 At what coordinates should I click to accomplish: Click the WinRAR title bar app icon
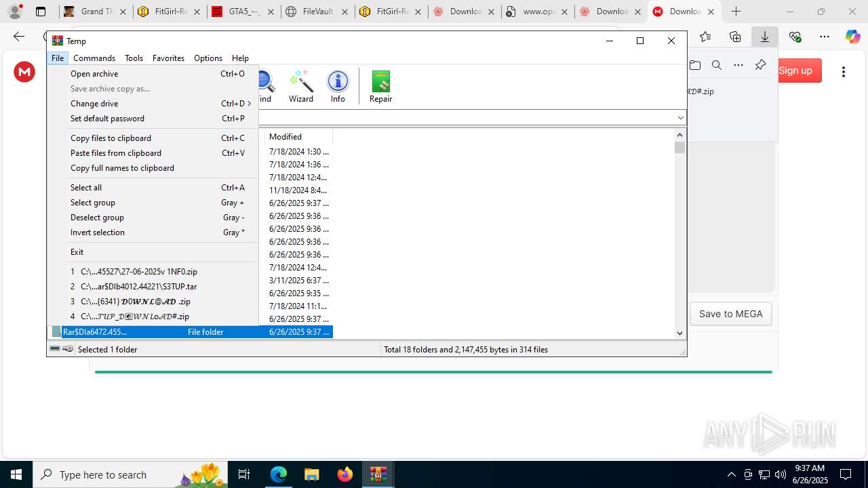(58, 41)
